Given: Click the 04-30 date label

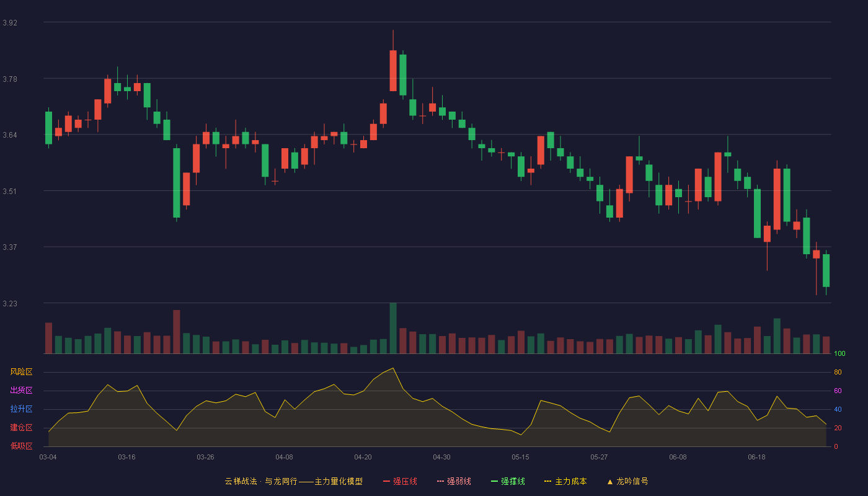Looking at the screenshot, I should pyautogui.click(x=441, y=457).
